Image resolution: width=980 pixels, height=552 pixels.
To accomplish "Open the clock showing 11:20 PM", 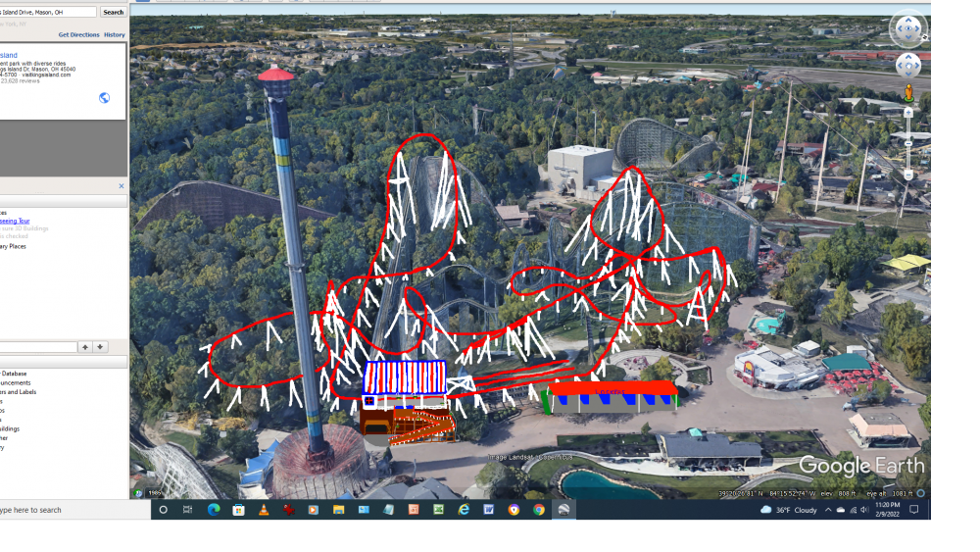I will click(888, 510).
